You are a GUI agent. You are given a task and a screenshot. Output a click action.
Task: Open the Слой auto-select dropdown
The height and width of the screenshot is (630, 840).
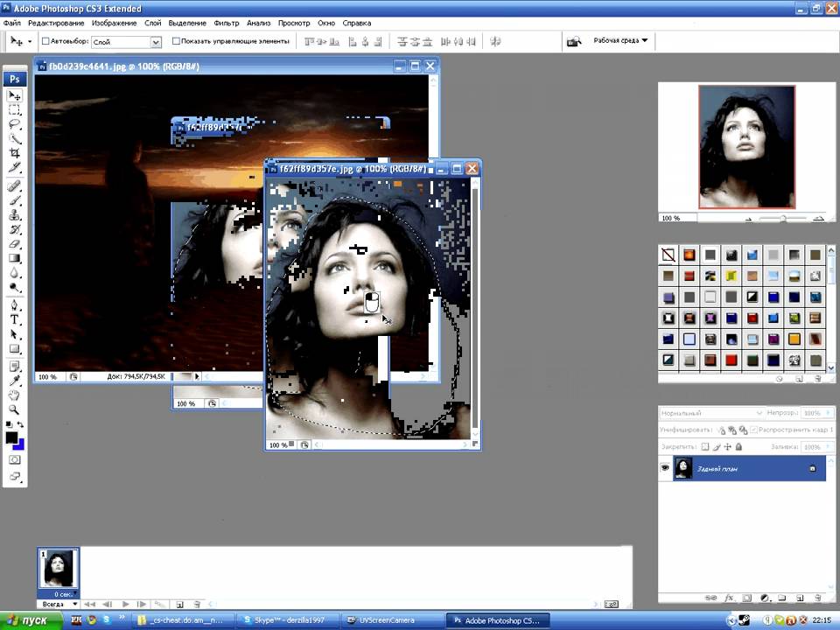(156, 41)
